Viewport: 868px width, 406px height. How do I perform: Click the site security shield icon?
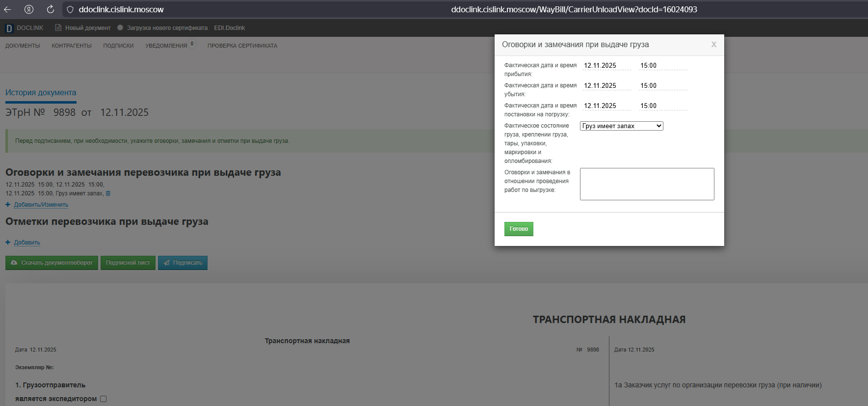tap(70, 9)
